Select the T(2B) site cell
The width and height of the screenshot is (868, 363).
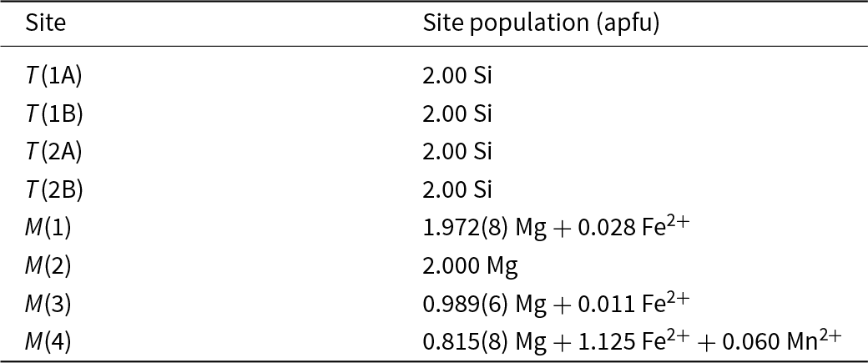click(54, 189)
